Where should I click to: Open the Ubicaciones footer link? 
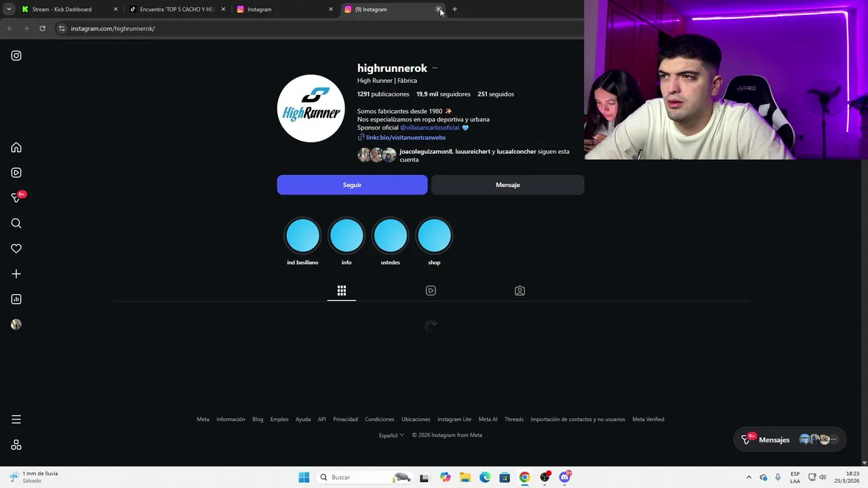(416, 420)
